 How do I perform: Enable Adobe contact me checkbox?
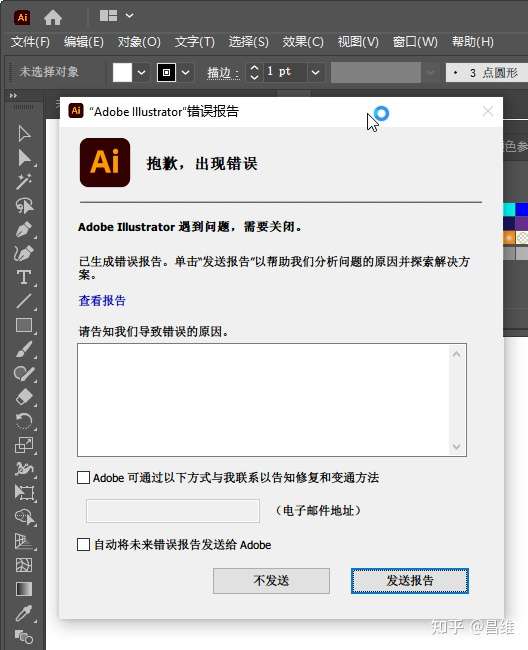coord(83,478)
